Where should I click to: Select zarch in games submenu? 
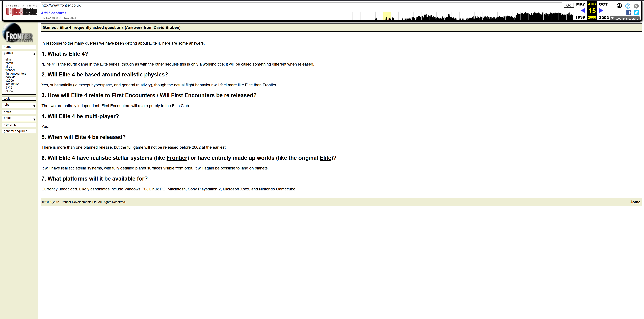(x=9, y=63)
